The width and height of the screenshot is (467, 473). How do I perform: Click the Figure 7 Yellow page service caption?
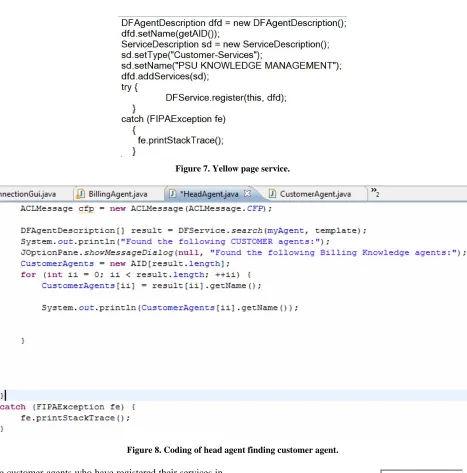pyautogui.click(x=233, y=169)
